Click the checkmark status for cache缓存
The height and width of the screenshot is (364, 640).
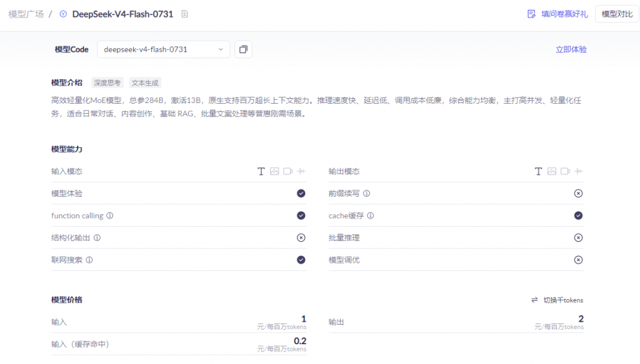(x=578, y=215)
